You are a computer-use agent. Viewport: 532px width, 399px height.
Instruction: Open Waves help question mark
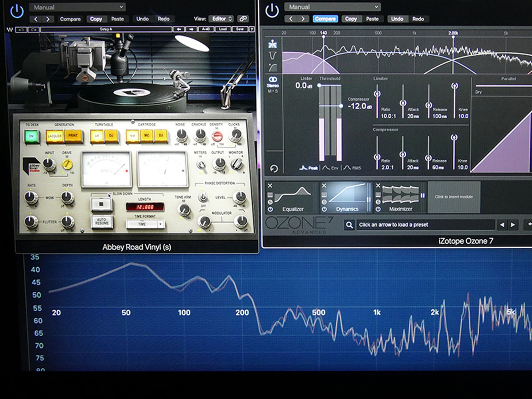tap(252, 29)
